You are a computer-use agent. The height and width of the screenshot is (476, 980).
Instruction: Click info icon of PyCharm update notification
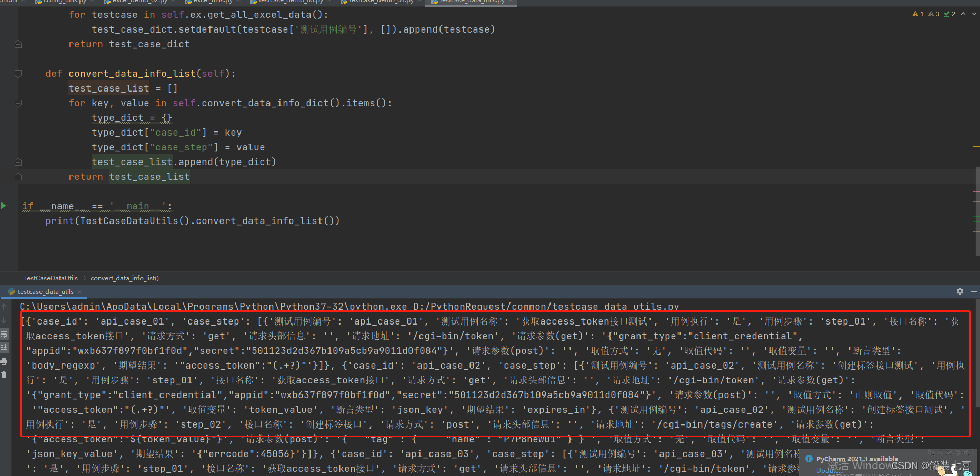[809, 459]
